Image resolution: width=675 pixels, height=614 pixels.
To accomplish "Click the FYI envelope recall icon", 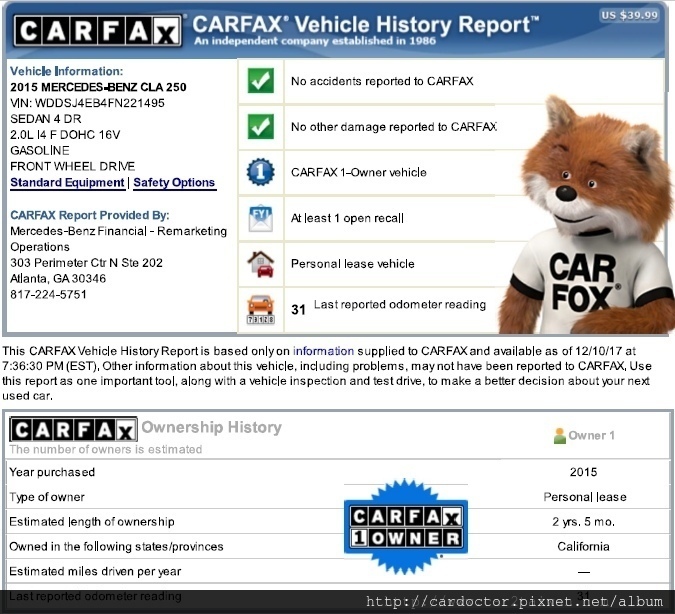I will click(x=260, y=218).
